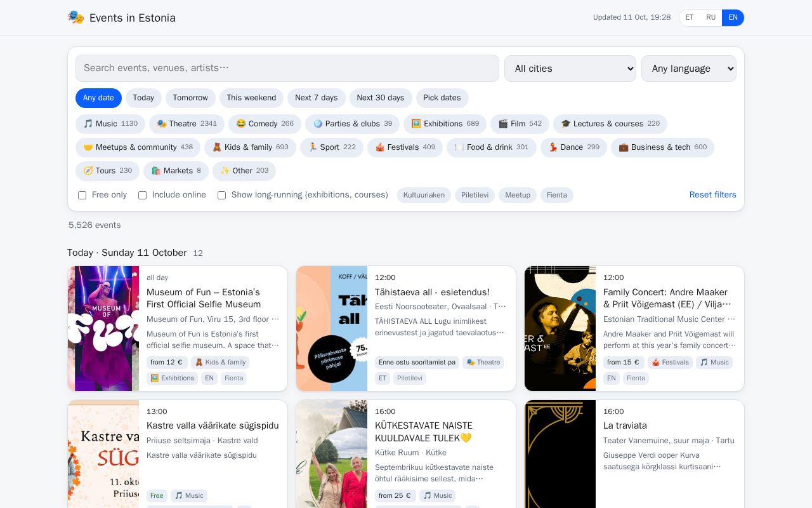The image size is (812, 508).
Task: Select the This weekend date filter
Action: tap(251, 98)
